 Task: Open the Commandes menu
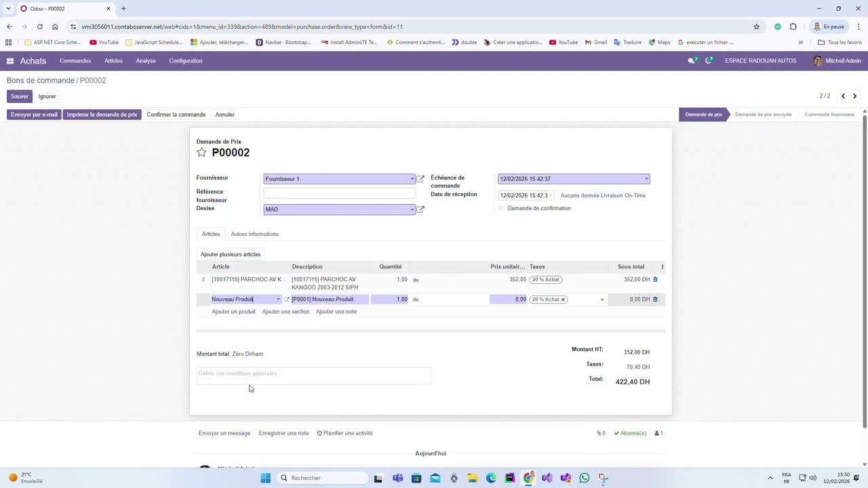pos(75,61)
